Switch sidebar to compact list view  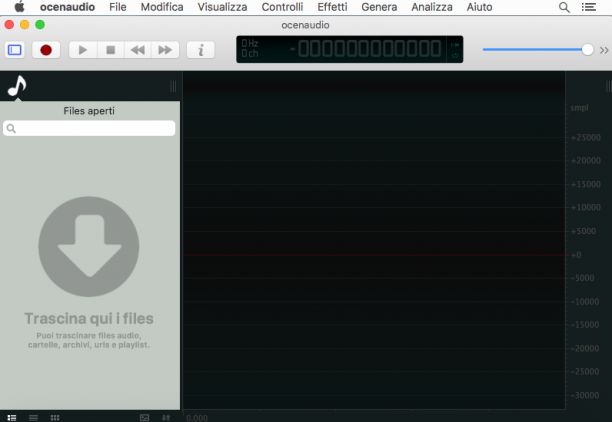pos(33,418)
